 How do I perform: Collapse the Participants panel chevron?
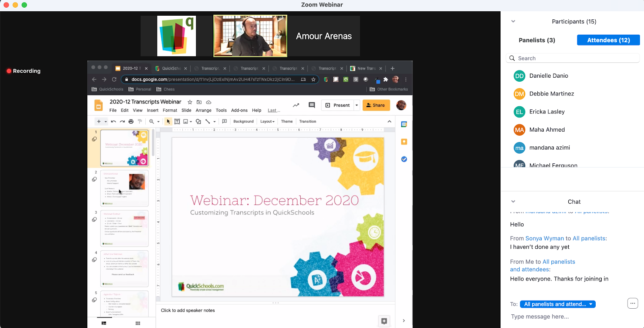(513, 21)
